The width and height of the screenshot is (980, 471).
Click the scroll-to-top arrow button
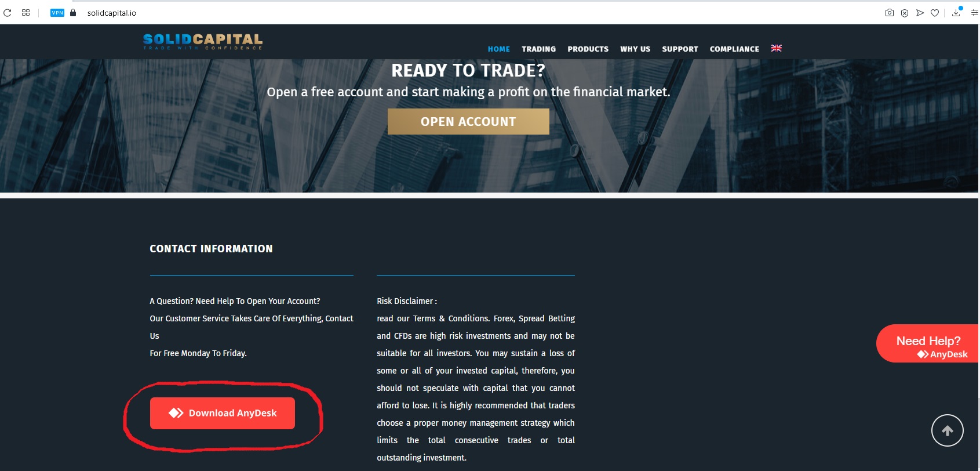pos(948,430)
